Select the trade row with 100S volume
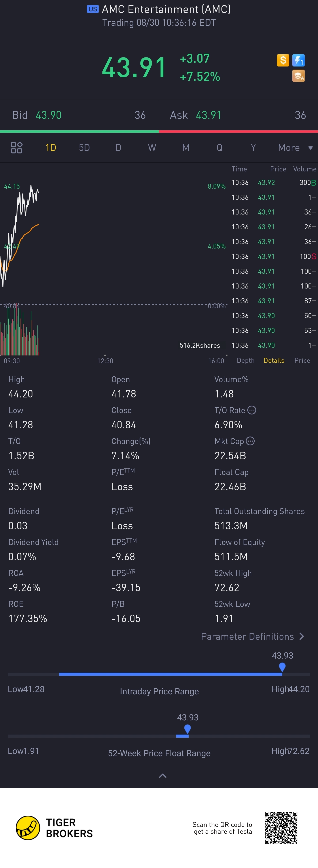Image resolution: width=318 pixels, height=868 pixels. [x=274, y=256]
